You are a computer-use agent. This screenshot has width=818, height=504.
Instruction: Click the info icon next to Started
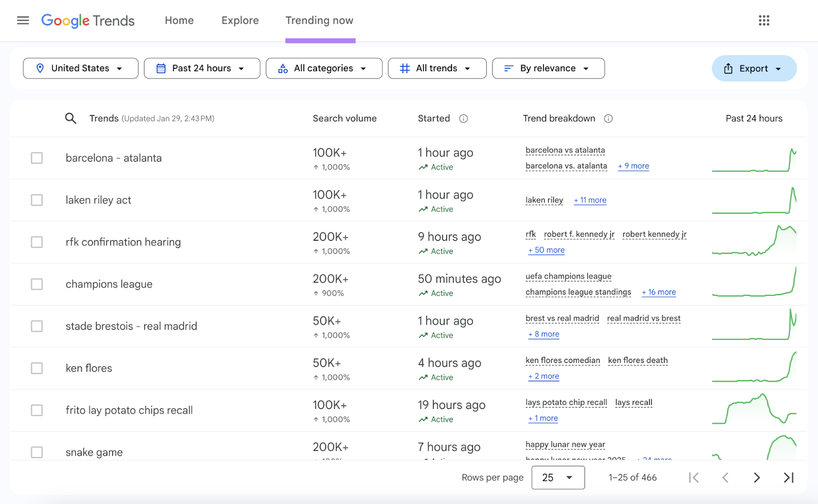(463, 118)
